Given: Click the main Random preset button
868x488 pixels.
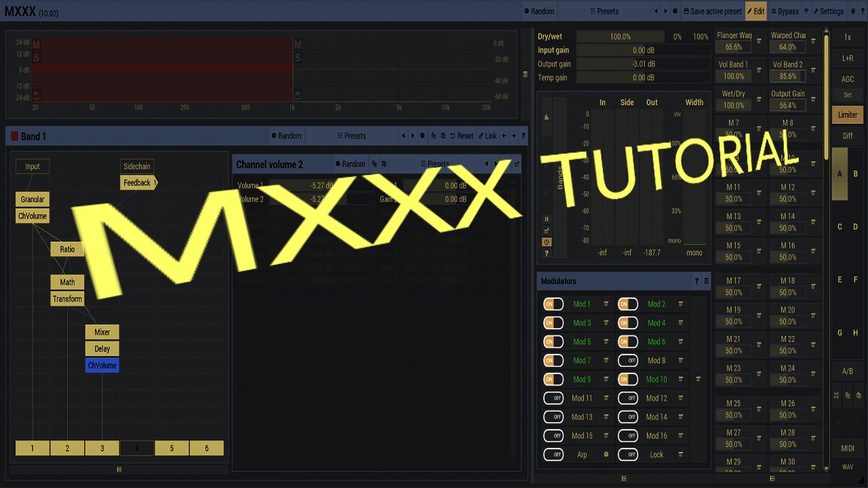Looking at the screenshot, I should (539, 11).
